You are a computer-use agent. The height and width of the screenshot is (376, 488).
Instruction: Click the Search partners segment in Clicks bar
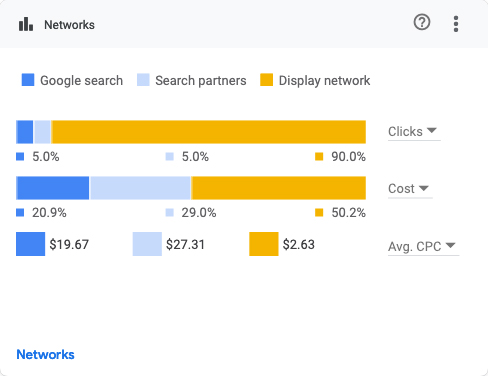click(x=42, y=132)
